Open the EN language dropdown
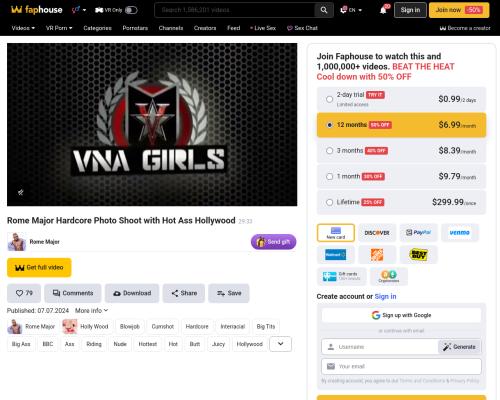500x400 pixels. 351,10
